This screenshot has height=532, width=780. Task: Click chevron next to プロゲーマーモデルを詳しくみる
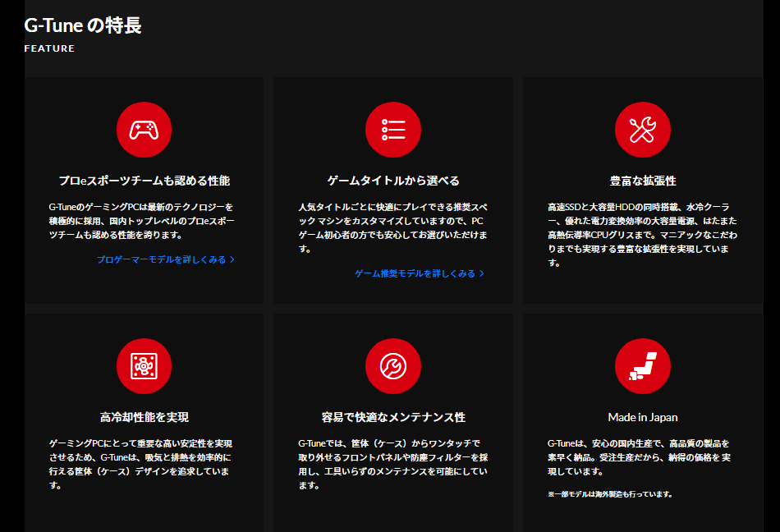coord(232,259)
